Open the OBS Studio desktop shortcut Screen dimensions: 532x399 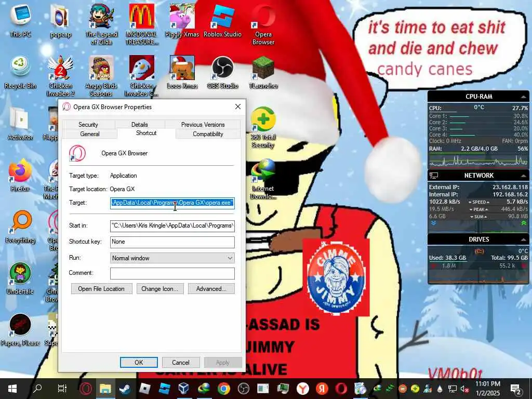point(222,72)
